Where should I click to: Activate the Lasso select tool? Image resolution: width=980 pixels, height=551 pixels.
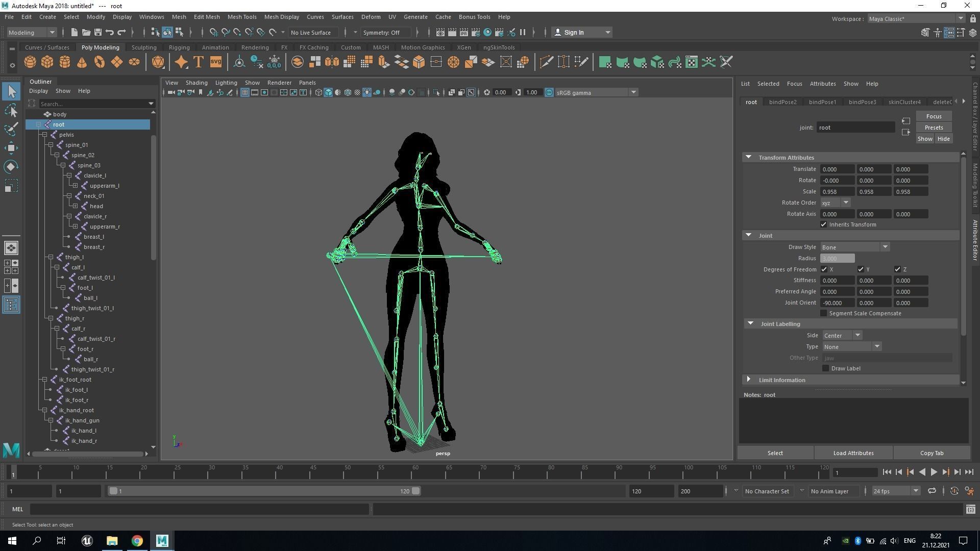pos(11,110)
